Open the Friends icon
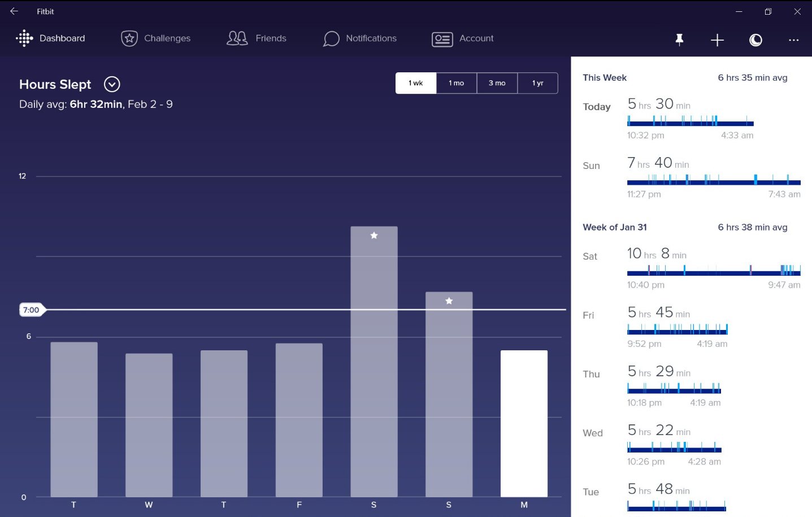This screenshot has width=812, height=517. pyautogui.click(x=237, y=38)
